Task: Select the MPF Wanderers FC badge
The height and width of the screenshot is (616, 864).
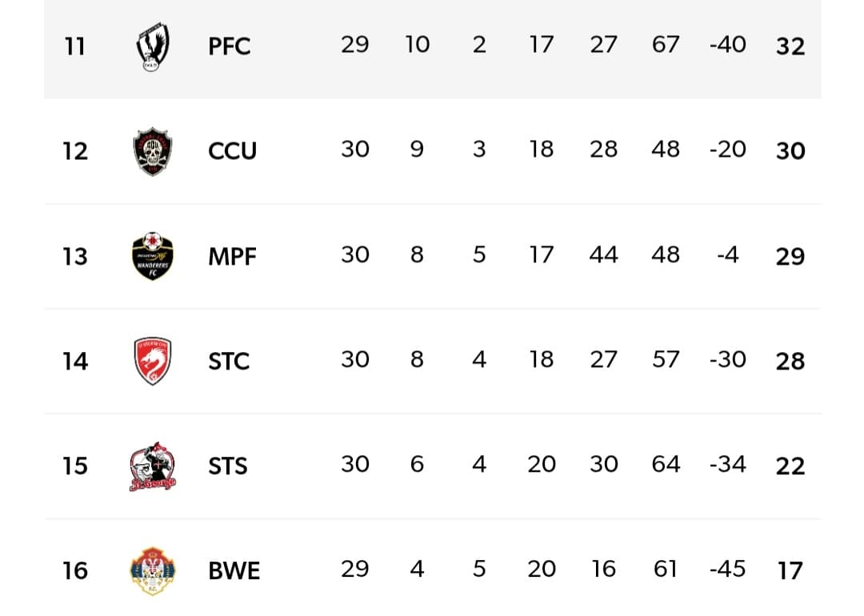Action: pyautogui.click(x=152, y=256)
